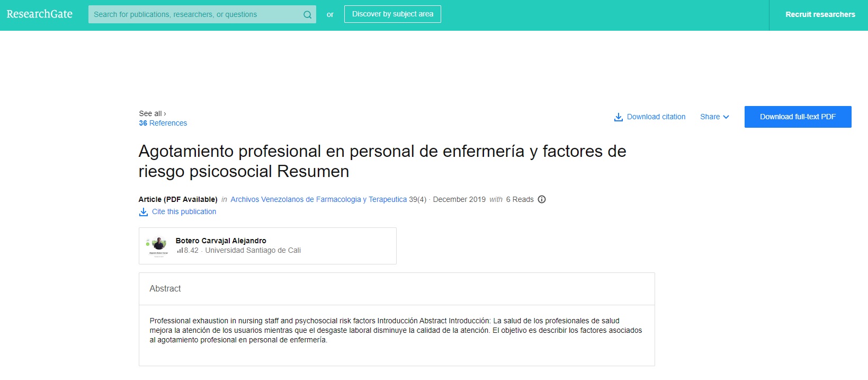Click the Download citation text link

[656, 117]
